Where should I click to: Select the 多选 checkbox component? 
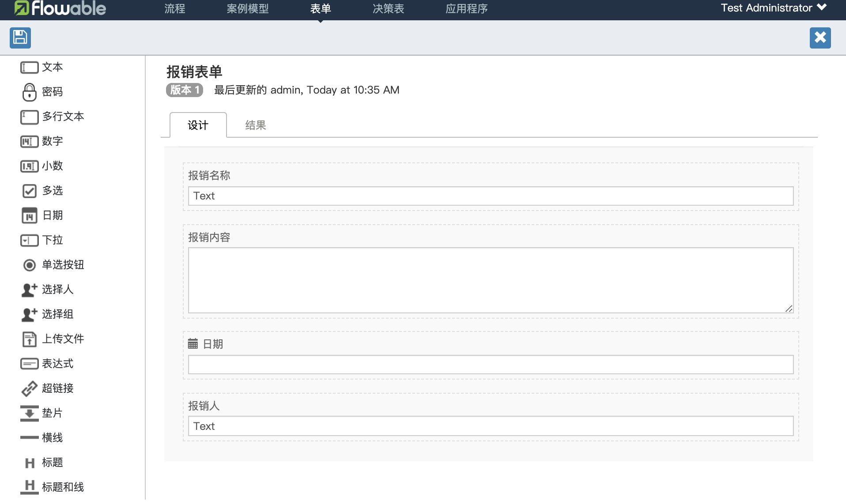coord(52,191)
